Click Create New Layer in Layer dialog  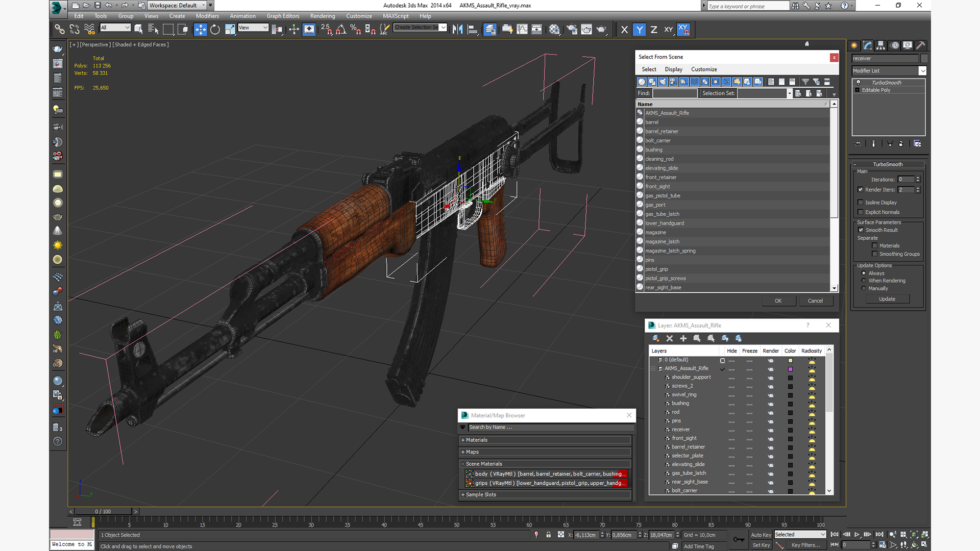(656, 338)
